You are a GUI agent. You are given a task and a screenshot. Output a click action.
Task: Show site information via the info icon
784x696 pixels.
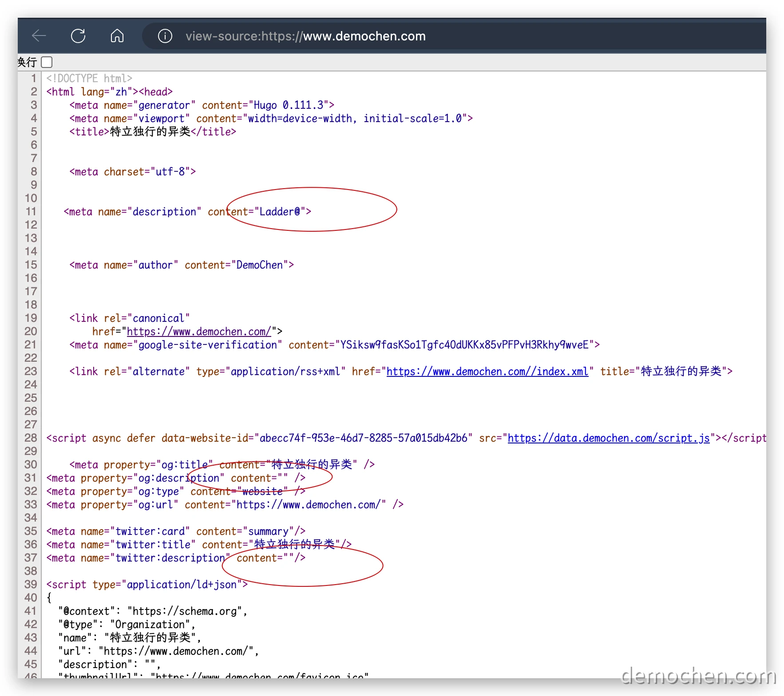pyautogui.click(x=165, y=36)
